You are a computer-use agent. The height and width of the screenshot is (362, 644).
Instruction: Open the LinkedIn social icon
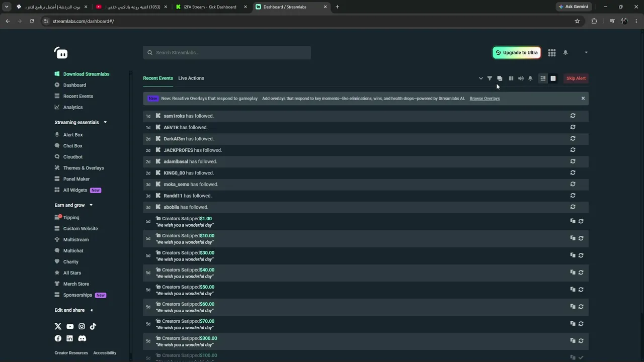click(69, 338)
